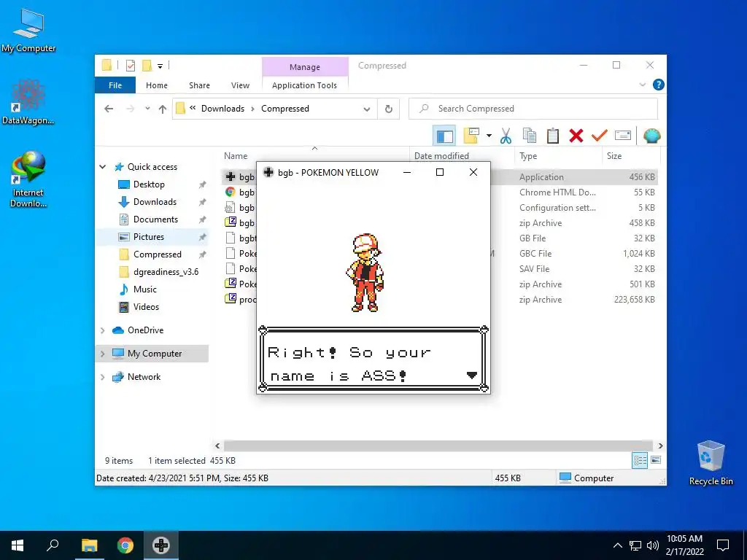The image size is (747, 560).
Task: Collapse the Quick access tree node
Action: 102,167
